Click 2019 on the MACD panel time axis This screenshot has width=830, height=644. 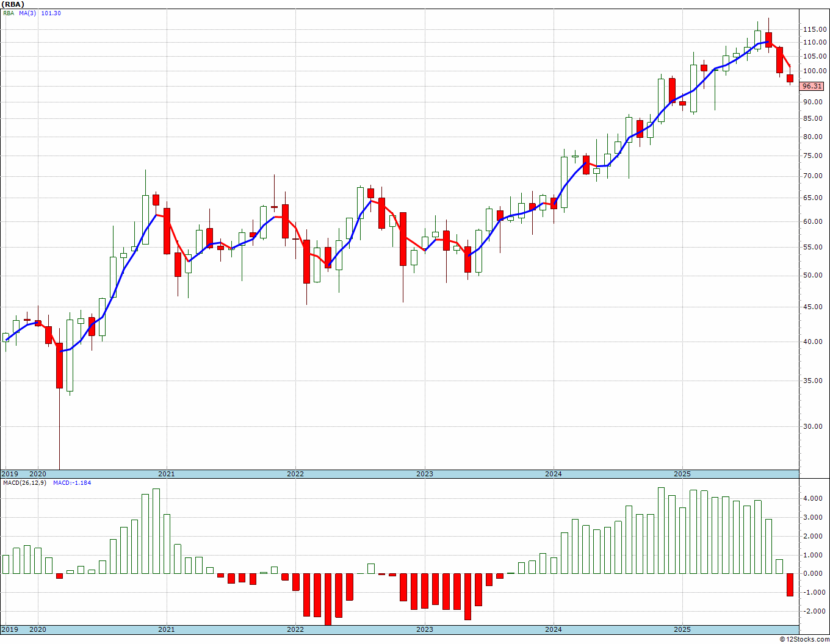click(x=9, y=629)
